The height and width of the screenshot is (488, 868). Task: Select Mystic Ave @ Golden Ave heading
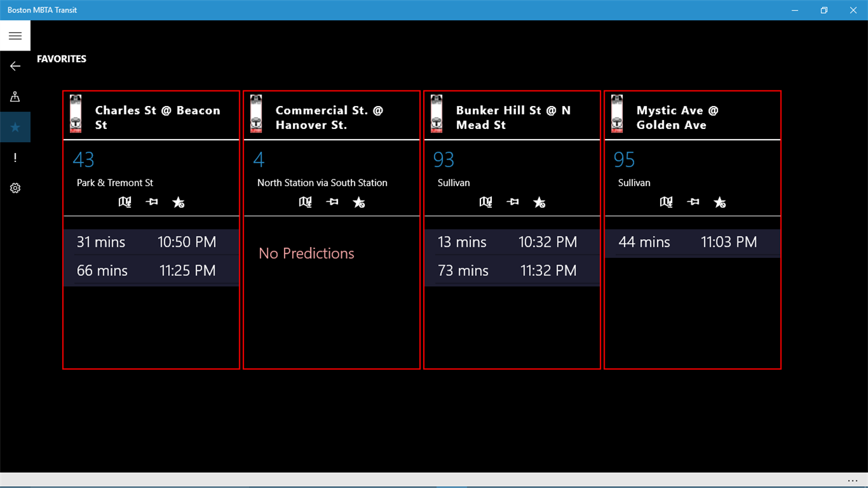(678, 117)
